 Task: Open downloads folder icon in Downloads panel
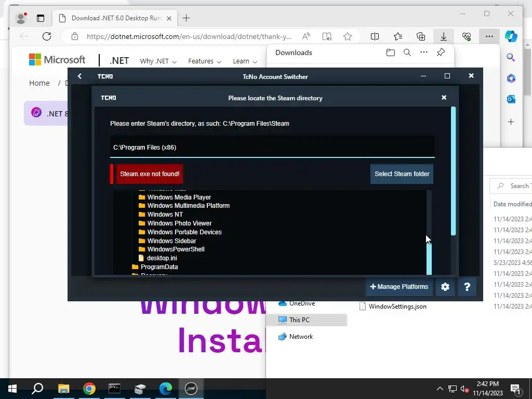tap(391, 52)
